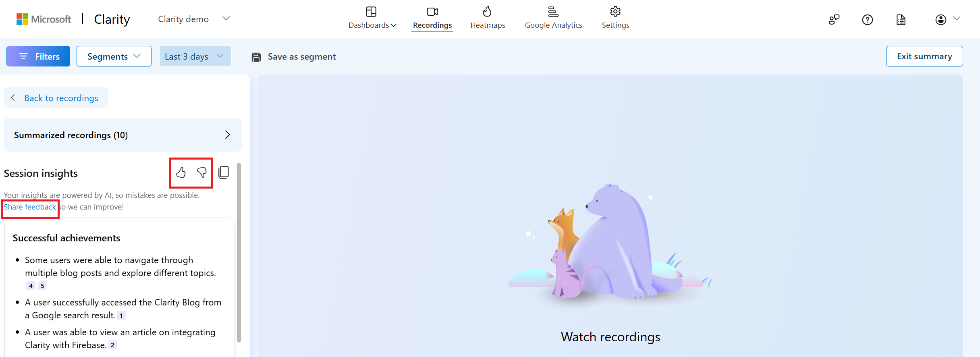This screenshot has width=980, height=357.
Task: Click the Share feedback link
Action: tap(30, 207)
